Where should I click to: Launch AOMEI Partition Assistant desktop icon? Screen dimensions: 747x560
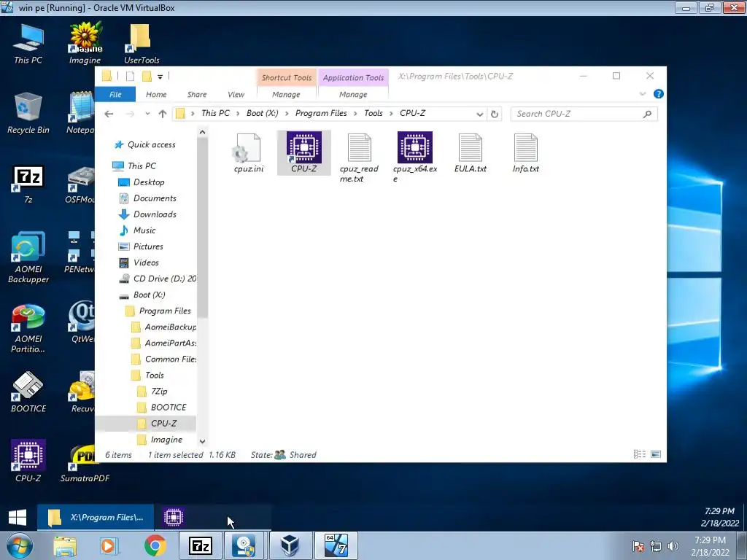coord(28,329)
